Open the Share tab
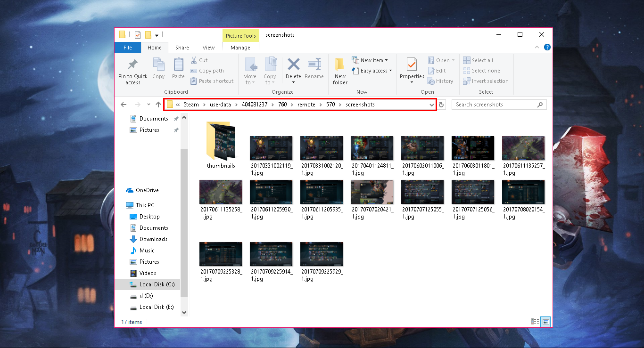Screen dimensions: 644x348 pyautogui.click(x=182, y=48)
